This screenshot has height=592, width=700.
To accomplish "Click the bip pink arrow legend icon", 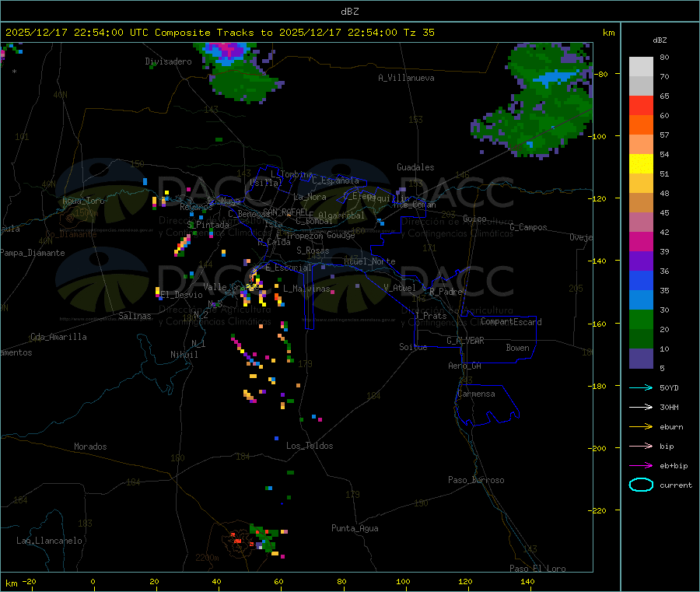I will tap(641, 446).
